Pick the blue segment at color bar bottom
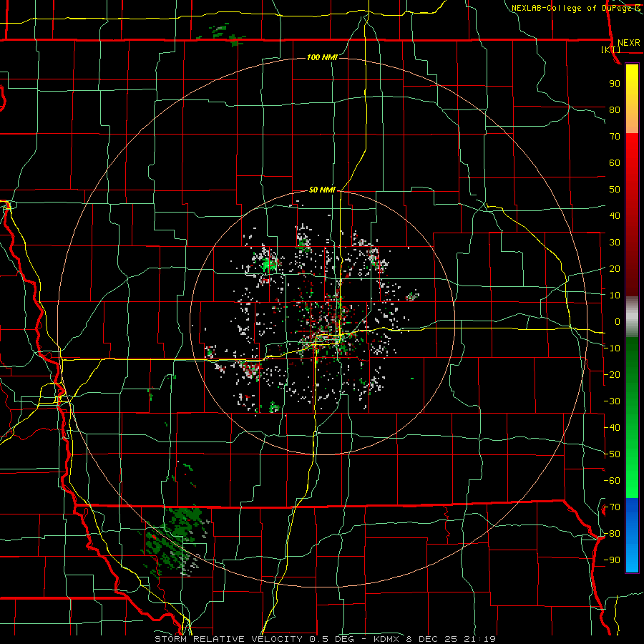 (x=632, y=535)
